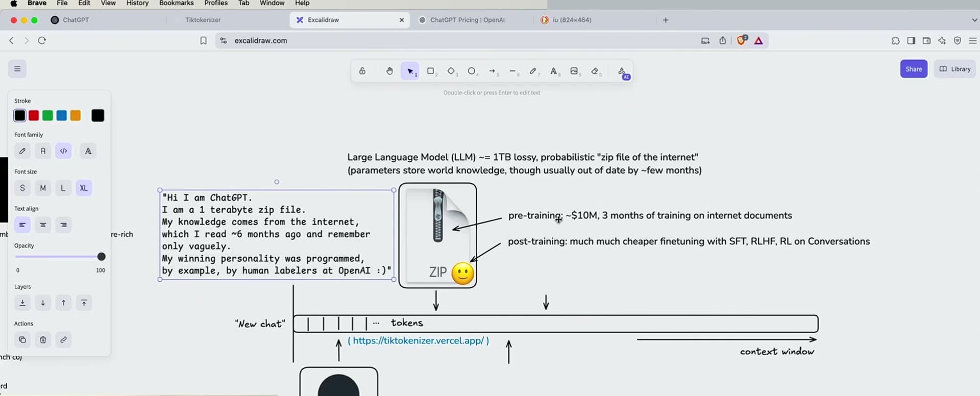The image size is (980, 396).
Task: Select the Rectangle tool
Action: coord(431,71)
